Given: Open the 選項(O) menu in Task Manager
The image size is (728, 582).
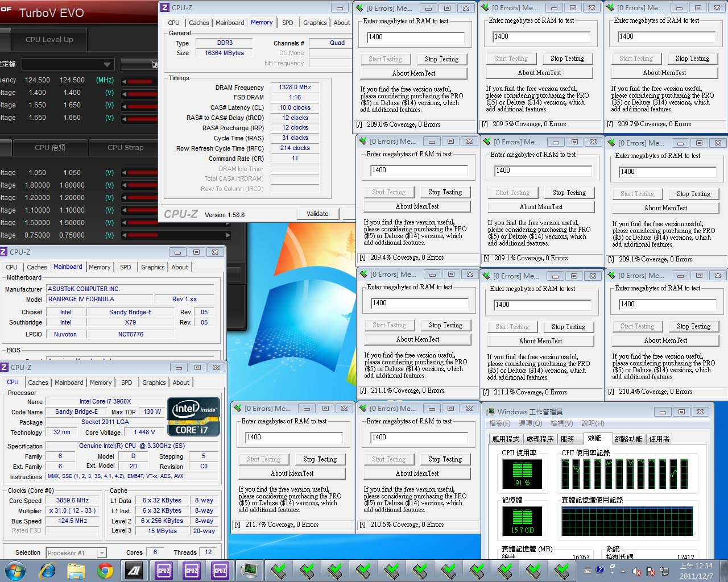Looking at the screenshot, I should (530, 423).
